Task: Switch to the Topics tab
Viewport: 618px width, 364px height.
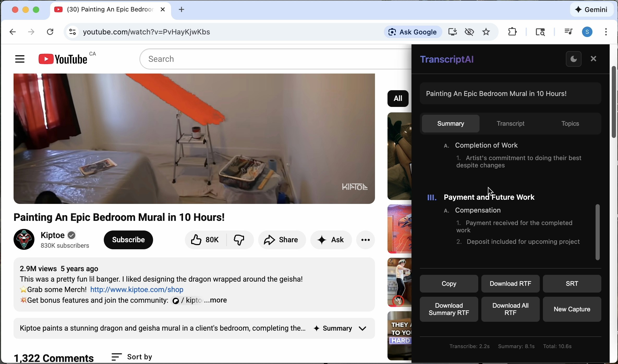Action: [x=569, y=123]
